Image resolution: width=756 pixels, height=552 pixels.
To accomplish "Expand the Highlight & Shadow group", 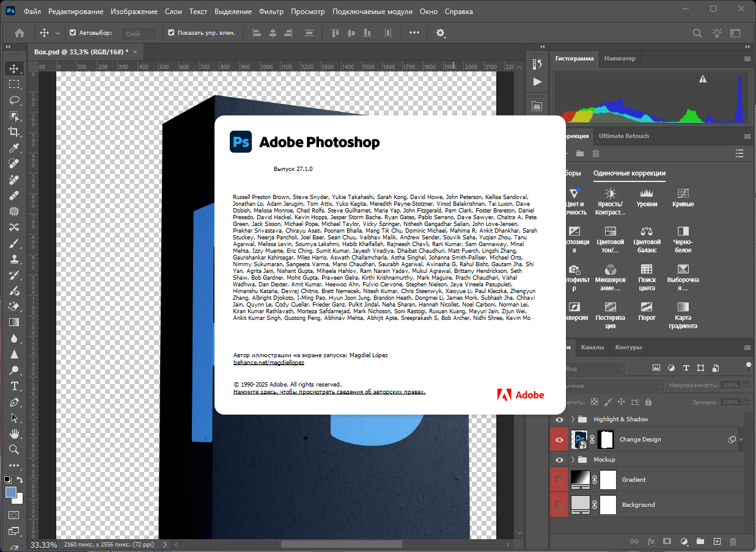I will pos(573,419).
